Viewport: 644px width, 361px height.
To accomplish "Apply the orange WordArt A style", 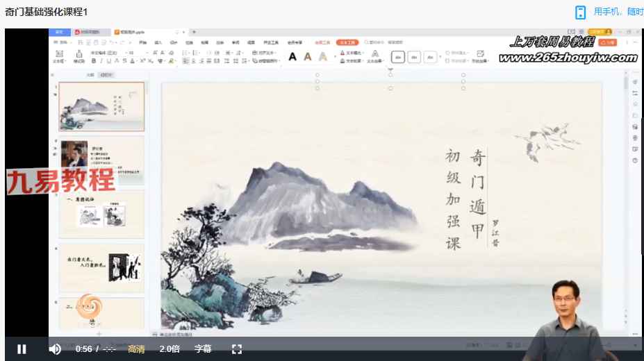I will [308, 56].
